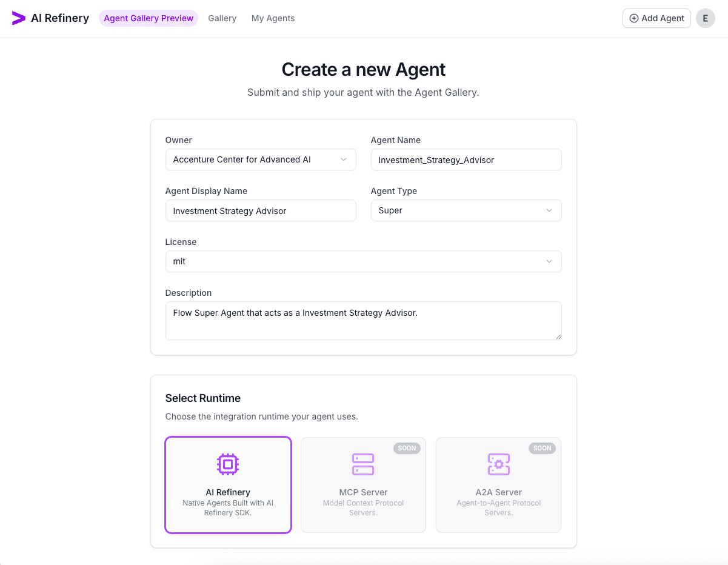Expand the Agent Type dropdown showing Super
Viewport: 728px width, 565px height.
(x=466, y=210)
